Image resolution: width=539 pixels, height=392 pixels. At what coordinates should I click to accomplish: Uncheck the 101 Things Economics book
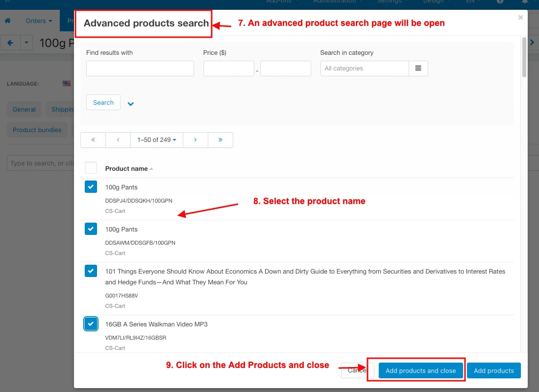click(x=91, y=271)
